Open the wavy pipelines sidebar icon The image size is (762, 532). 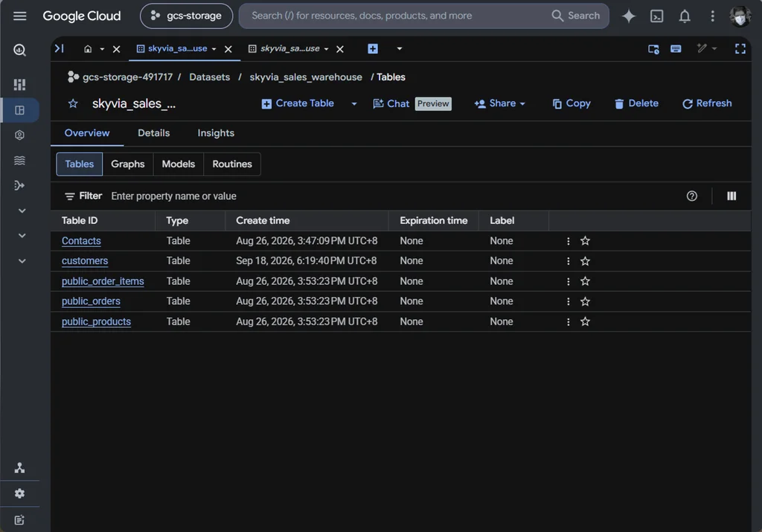(x=19, y=160)
